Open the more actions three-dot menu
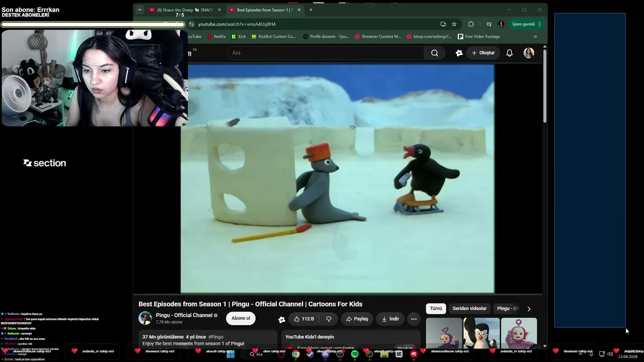 click(414, 319)
